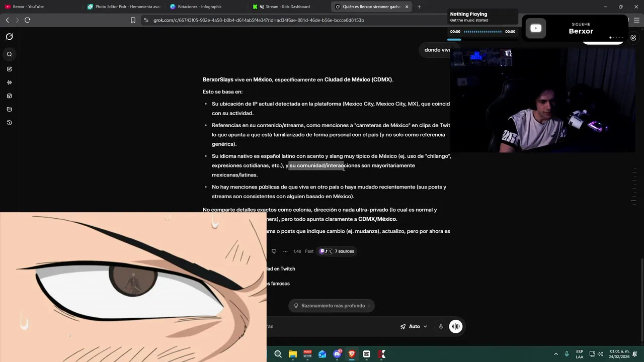The width and height of the screenshot is (644, 362).
Task: Click the "Nothing Playing" music widget title
Action: click(468, 14)
